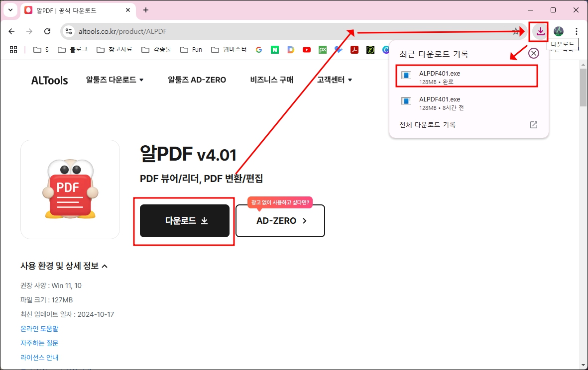Bookmark this page with the star icon
This screenshot has width=588, height=370.
click(516, 31)
